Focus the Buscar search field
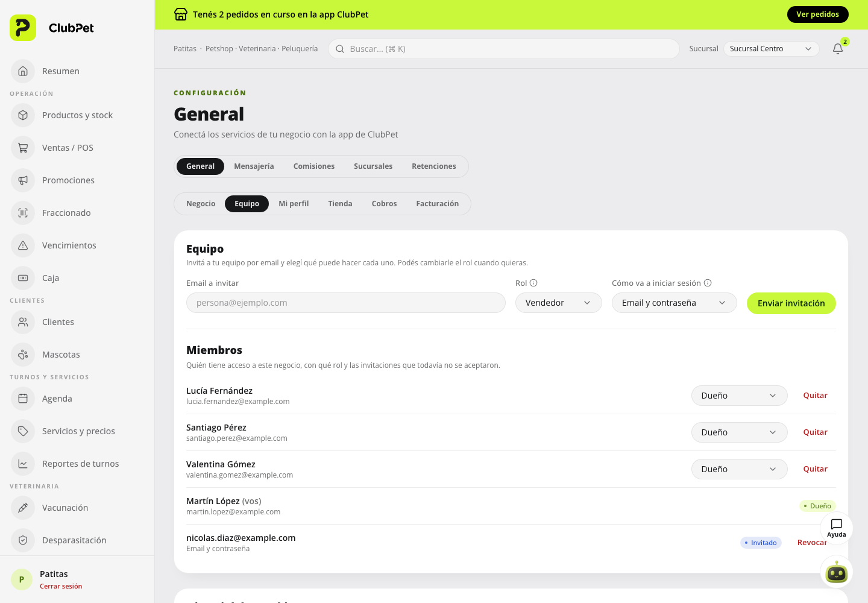 (x=504, y=49)
